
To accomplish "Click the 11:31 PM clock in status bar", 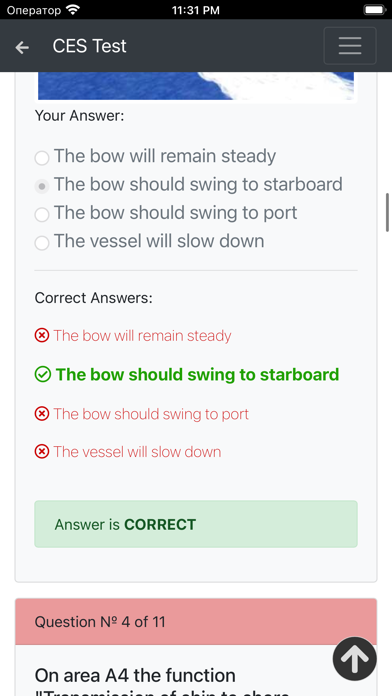I will pyautogui.click(x=196, y=10).
